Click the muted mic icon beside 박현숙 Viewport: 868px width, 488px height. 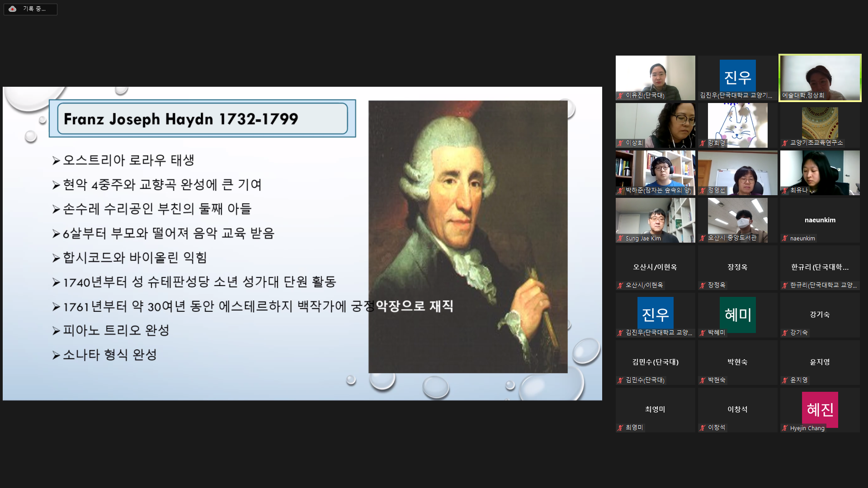point(703,380)
